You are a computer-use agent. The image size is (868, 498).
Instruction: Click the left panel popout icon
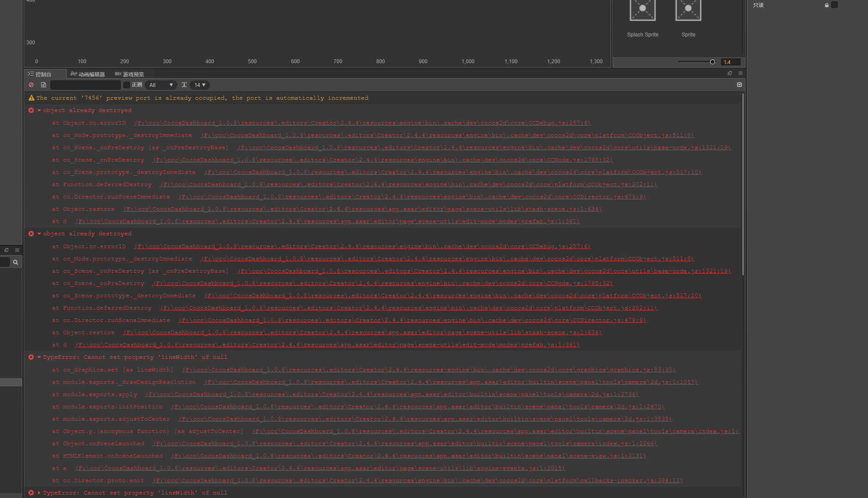(x=6, y=250)
